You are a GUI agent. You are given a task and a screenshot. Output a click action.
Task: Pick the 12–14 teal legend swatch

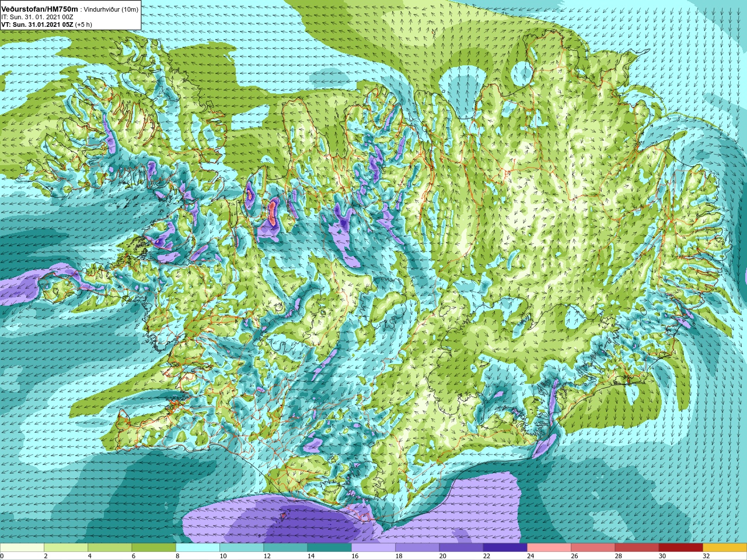coord(285,548)
